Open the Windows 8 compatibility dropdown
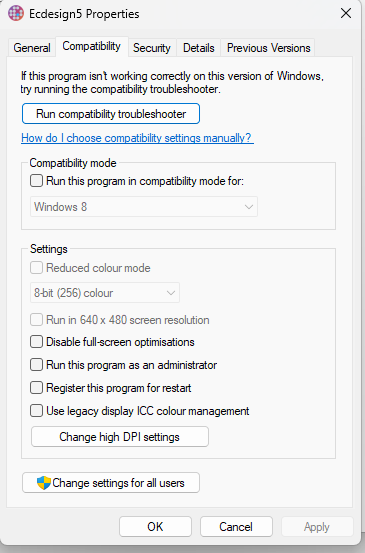The width and height of the screenshot is (365, 553). point(144,207)
